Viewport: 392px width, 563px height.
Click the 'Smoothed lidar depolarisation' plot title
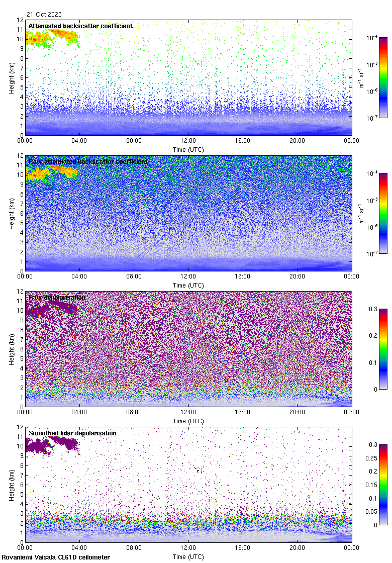[x=72, y=433]
